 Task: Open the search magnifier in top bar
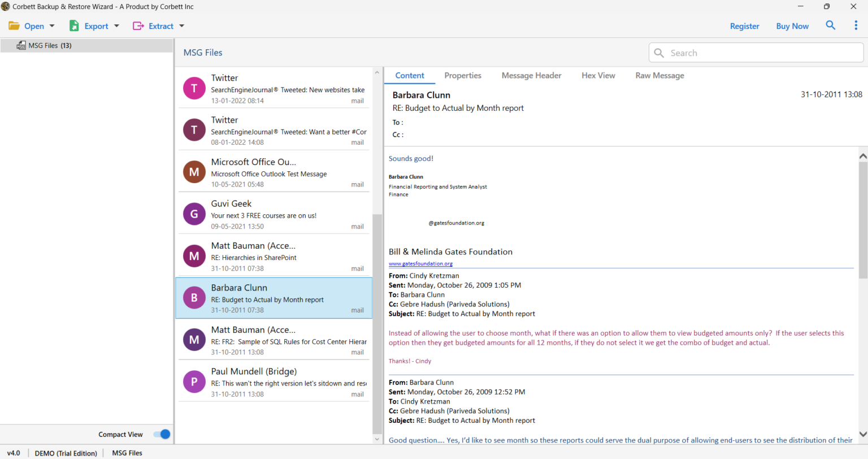[x=830, y=25]
